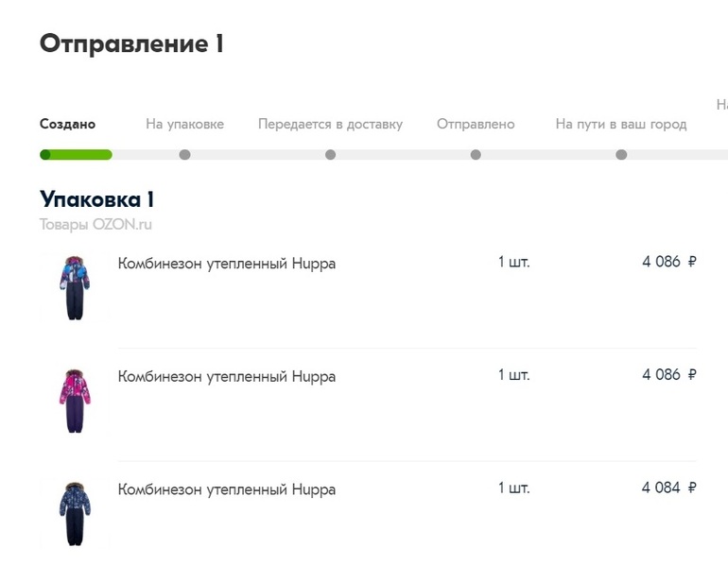Open the Huppa product name beside the pink jumpsuit
Image resolution: width=728 pixels, height=565 pixels.
tap(227, 376)
